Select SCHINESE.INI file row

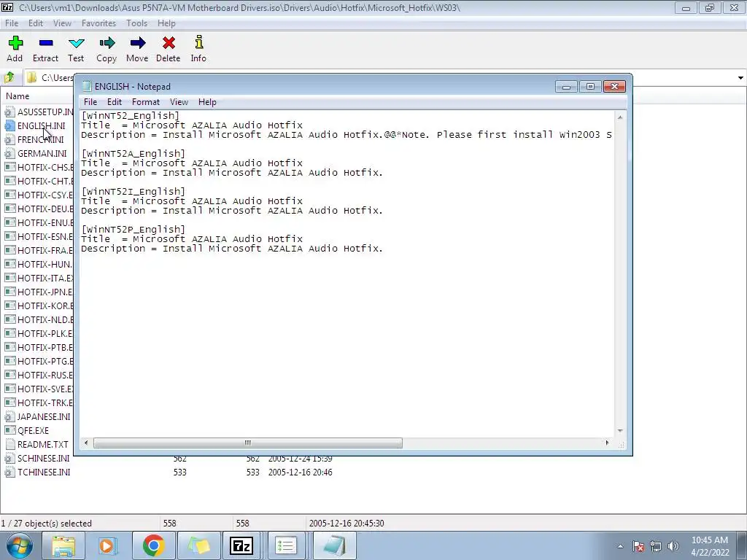(x=169, y=458)
